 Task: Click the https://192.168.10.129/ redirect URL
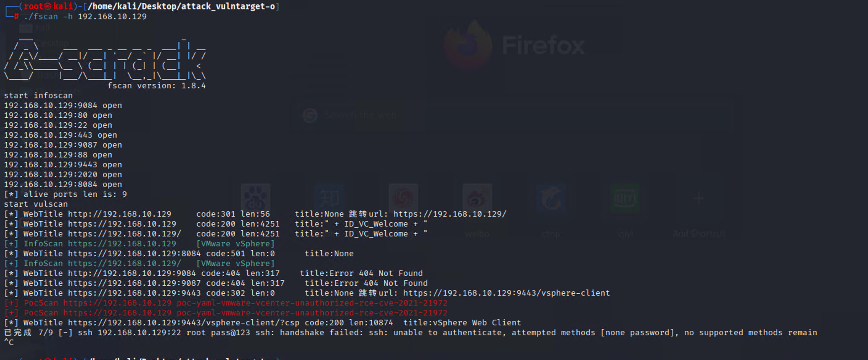pyautogui.click(x=449, y=214)
